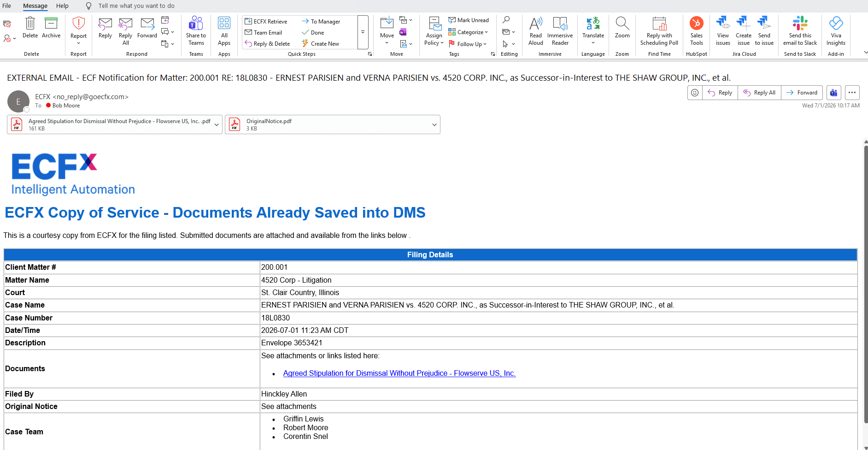Open the File tab

(x=7, y=6)
